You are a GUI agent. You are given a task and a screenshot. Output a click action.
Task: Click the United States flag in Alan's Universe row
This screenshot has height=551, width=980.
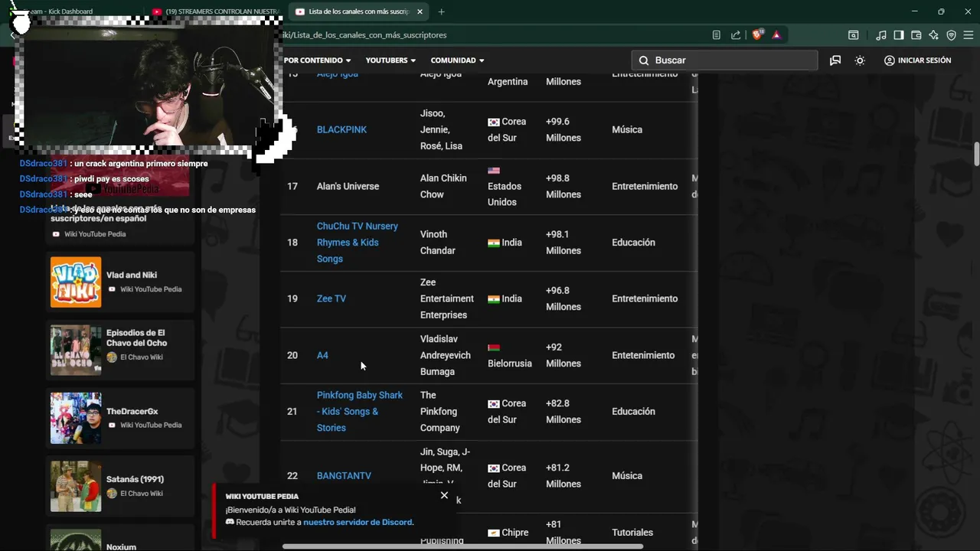(494, 171)
